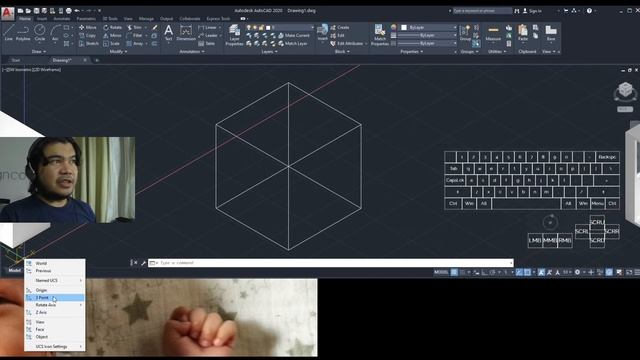Screen dimensions: 640x360
Task: Open the Express Tools ribbon tab
Action: coord(218,19)
